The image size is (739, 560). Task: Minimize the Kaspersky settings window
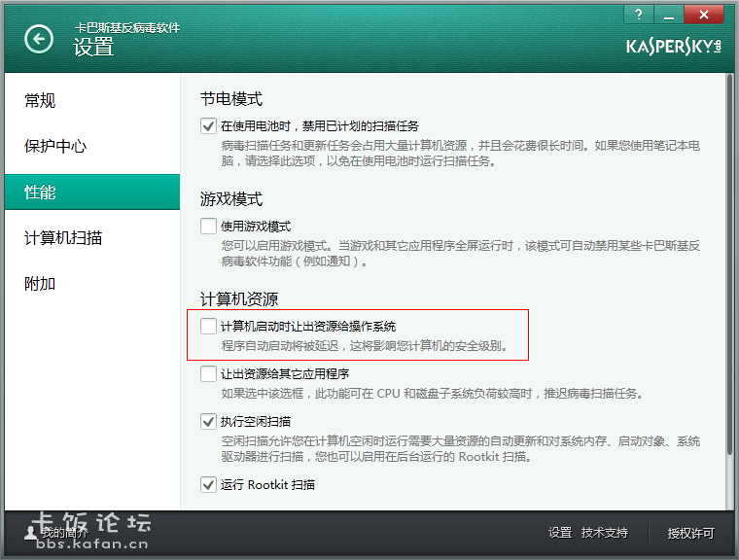pos(669,15)
